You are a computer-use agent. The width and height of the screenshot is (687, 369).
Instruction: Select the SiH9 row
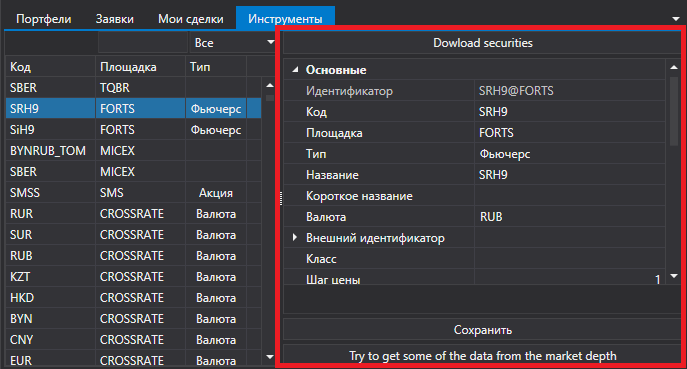pyautogui.click(x=134, y=130)
